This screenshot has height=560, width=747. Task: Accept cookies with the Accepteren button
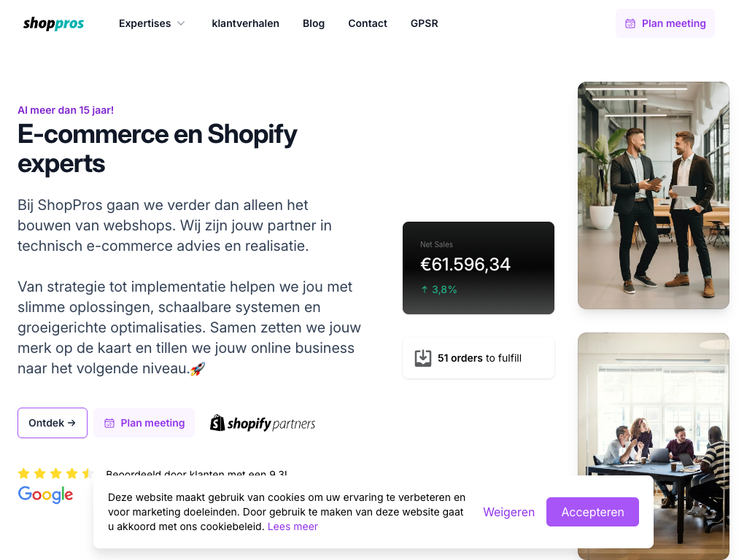click(592, 512)
